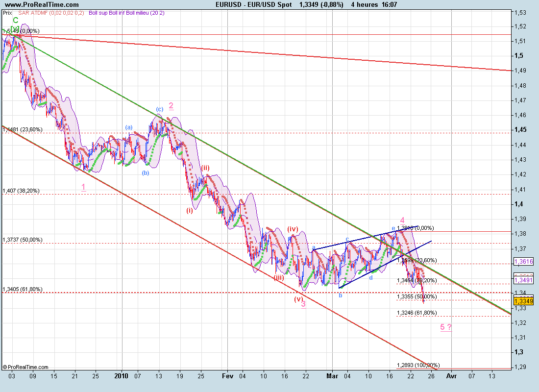Select the 1,3405 (61,80%) Fibonacci label
Viewport: 539px width, 392px height.
[23, 289]
